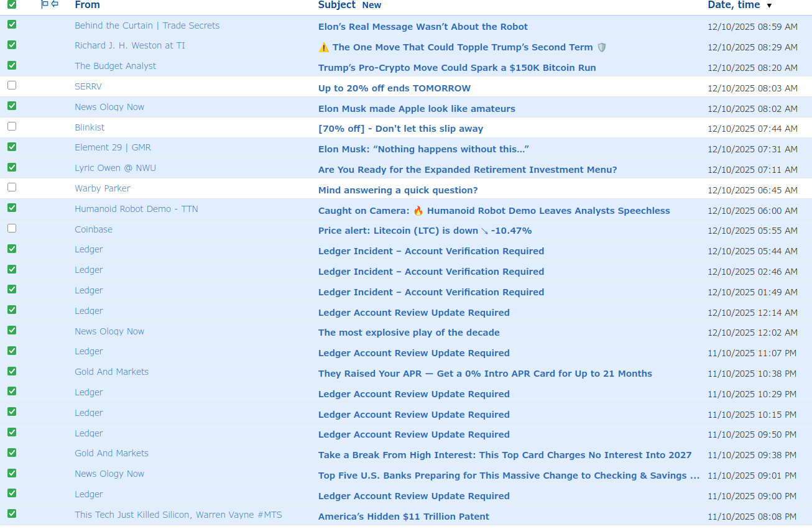Open 'Mind answering a quick question?' email
Screen dimensions: 812x529
tap(398, 190)
